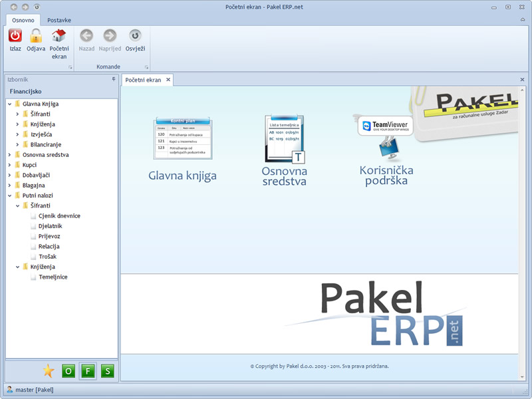Collapse the Glavna Knjiga tree node
Image resolution: width=532 pixels, height=399 pixels.
pyautogui.click(x=10, y=104)
